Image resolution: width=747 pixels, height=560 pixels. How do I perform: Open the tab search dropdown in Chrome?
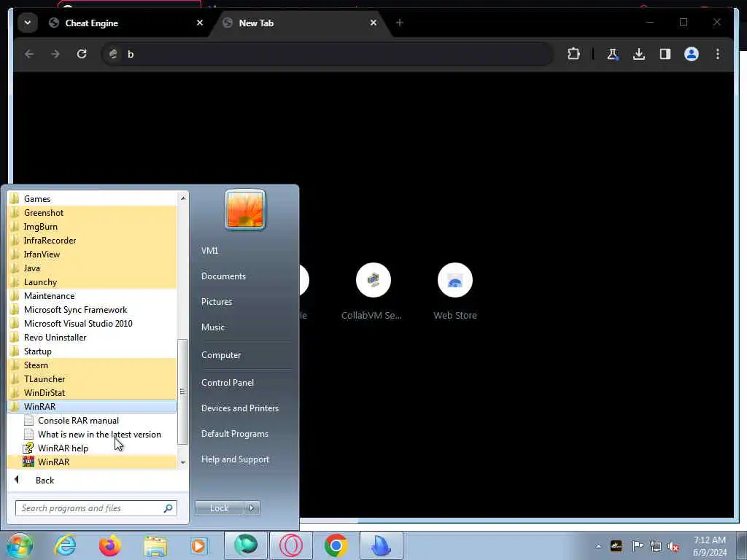(x=28, y=23)
